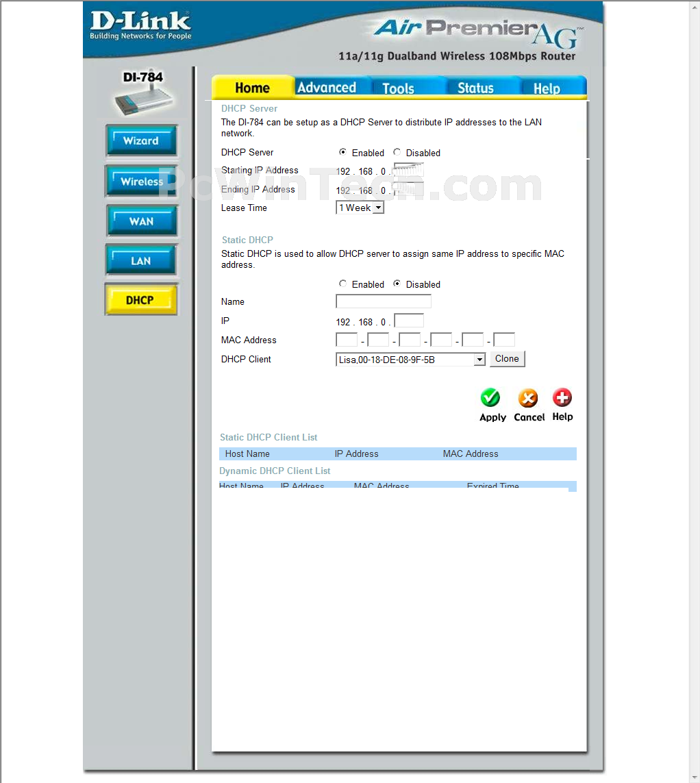Click the green Apply checkmark icon

coord(490,397)
